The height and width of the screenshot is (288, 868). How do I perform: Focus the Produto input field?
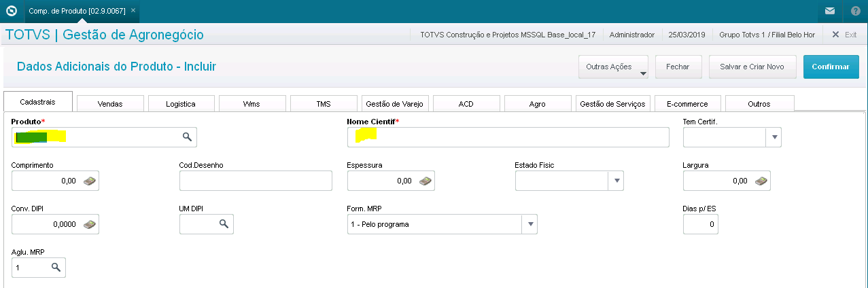point(105,137)
